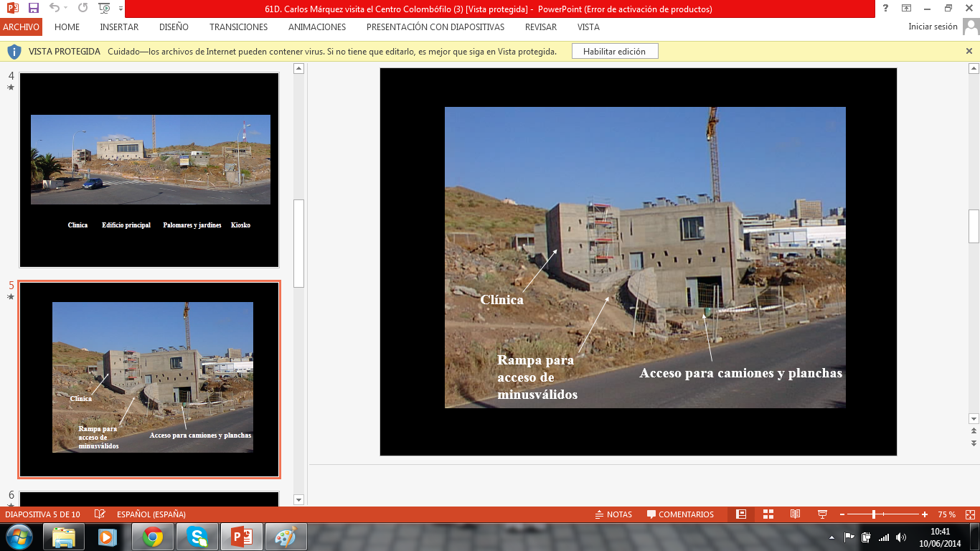
Task: Dismiss the Protected View message bar
Action: coord(969,52)
